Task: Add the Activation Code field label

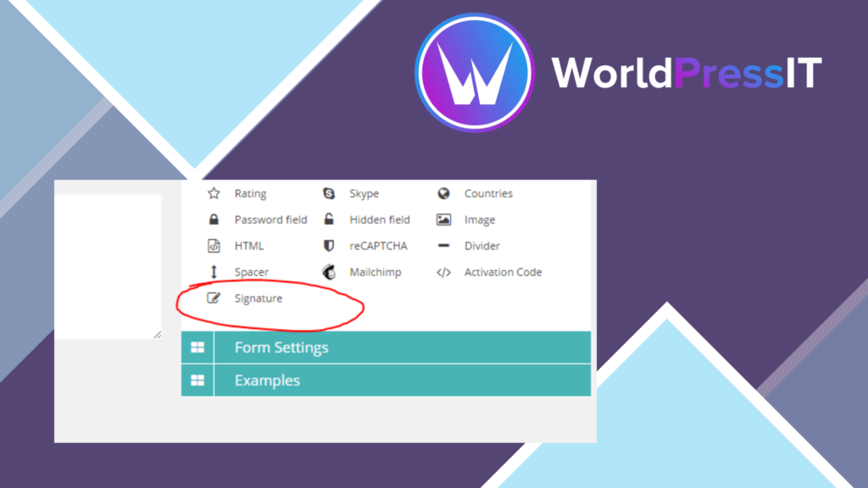Action: [504, 272]
